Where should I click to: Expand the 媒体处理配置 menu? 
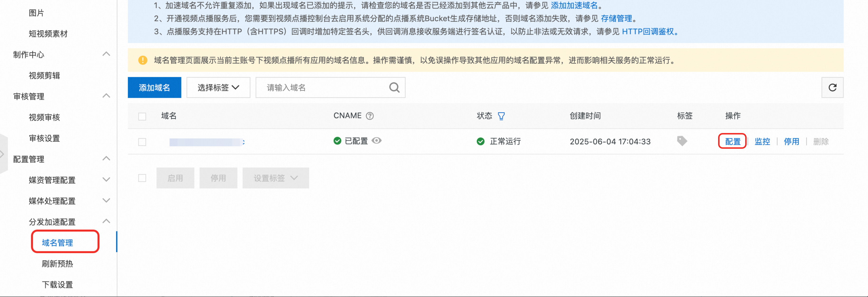106,200
